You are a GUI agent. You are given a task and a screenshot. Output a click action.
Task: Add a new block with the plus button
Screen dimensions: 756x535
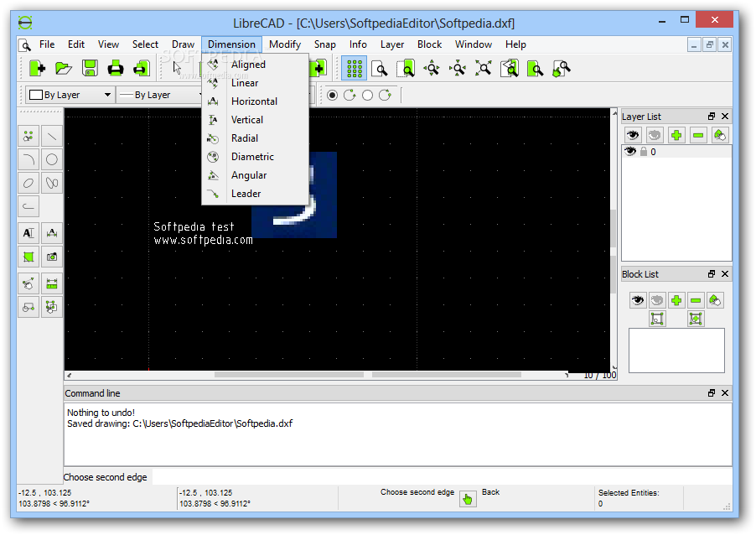(x=676, y=300)
